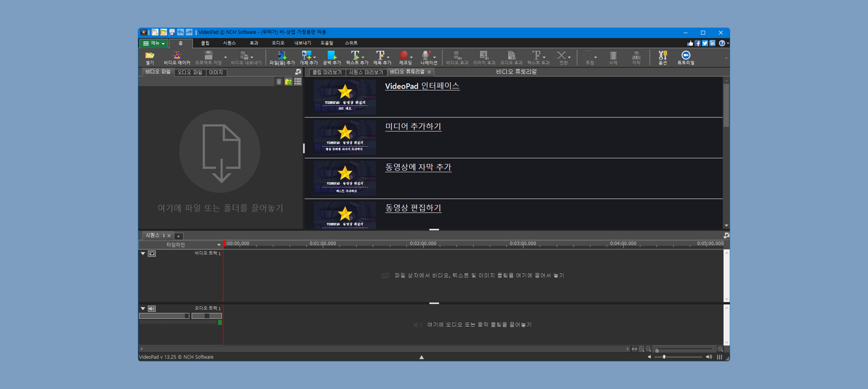Viewport: 868px width, 389px height.
Task: Close the 비디오 튜토리얼 tab
Action: click(x=430, y=72)
